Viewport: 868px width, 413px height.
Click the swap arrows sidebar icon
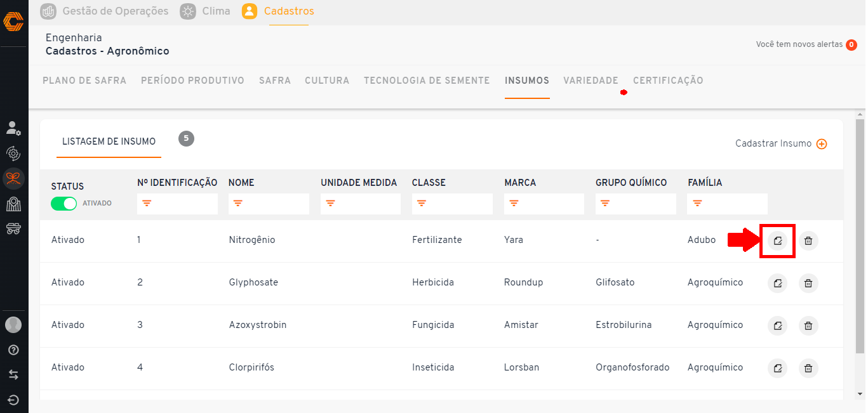point(13,375)
